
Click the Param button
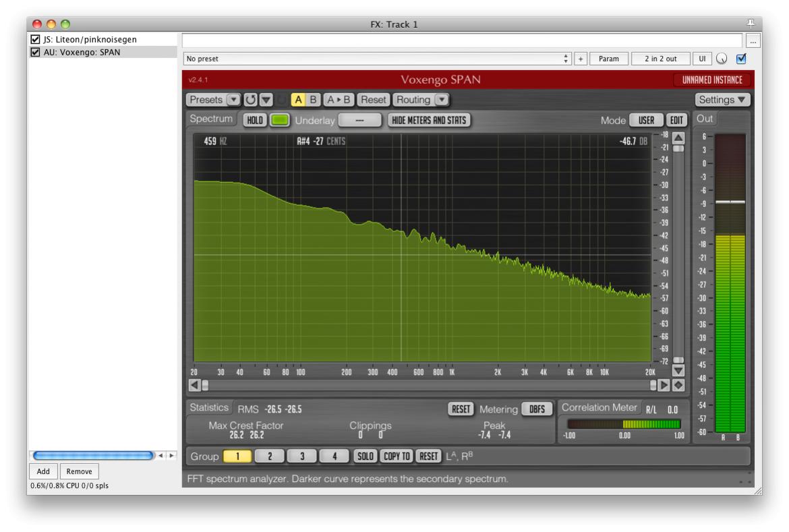[608, 59]
